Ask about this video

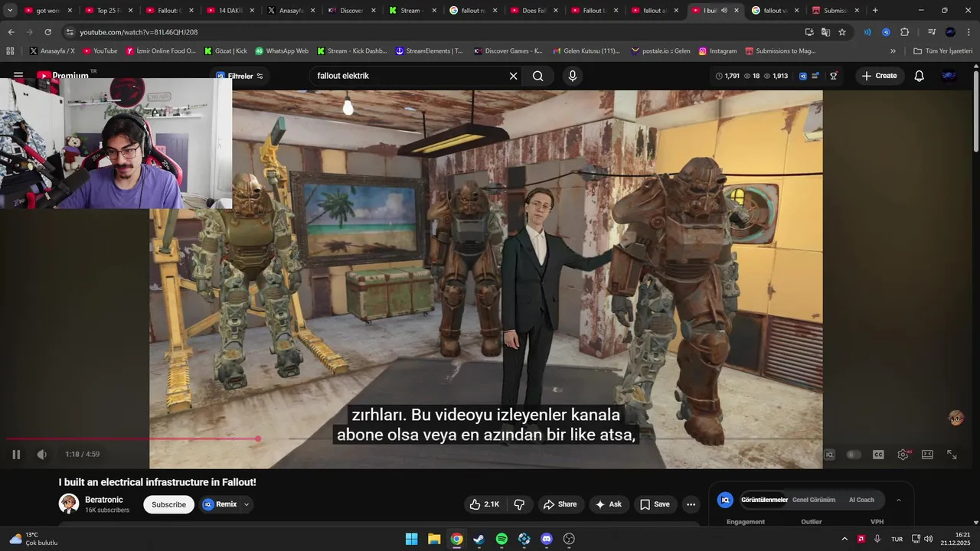(x=609, y=504)
